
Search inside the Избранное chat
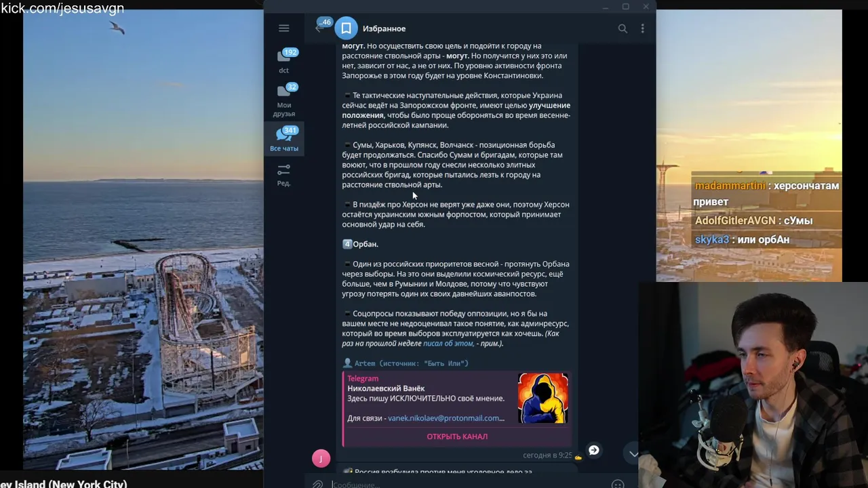click(623, 28)
